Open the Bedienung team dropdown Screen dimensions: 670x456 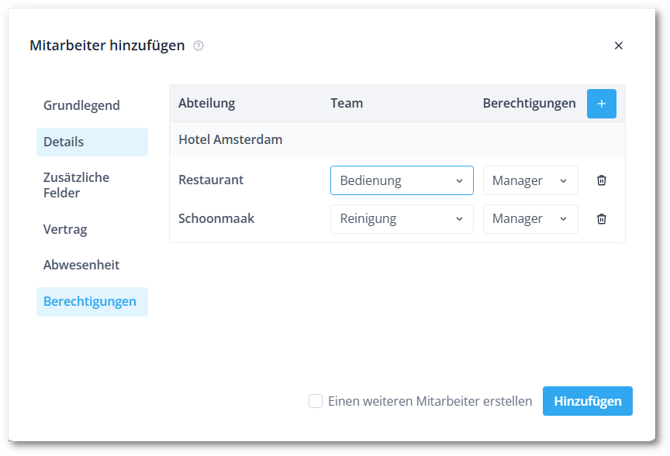pyautogui.click(x=401, y=181)
